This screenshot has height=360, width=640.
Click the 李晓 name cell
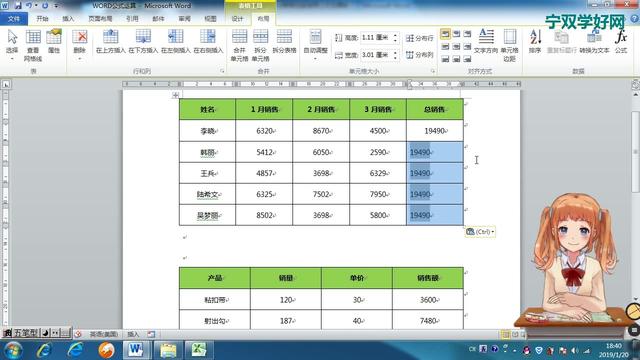tap(207, 131)
